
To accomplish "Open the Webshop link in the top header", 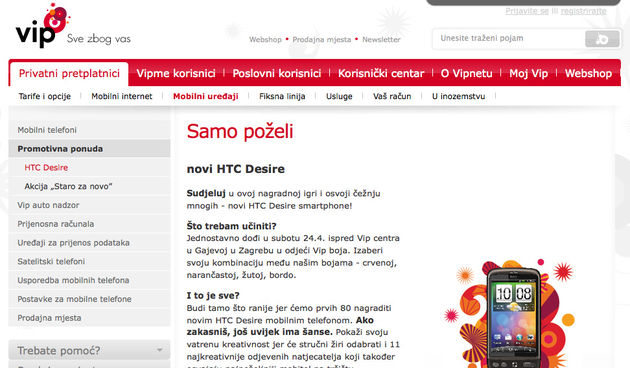I will (265, 39).
